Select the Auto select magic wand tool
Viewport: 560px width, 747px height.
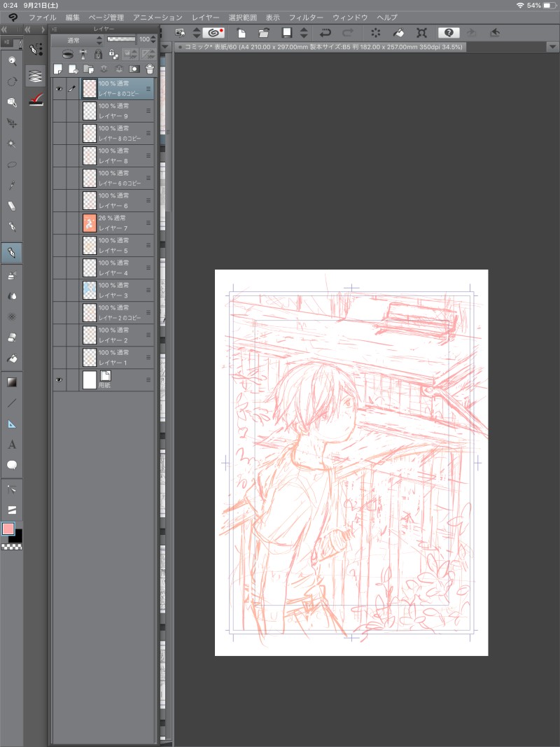pos(12,144)
